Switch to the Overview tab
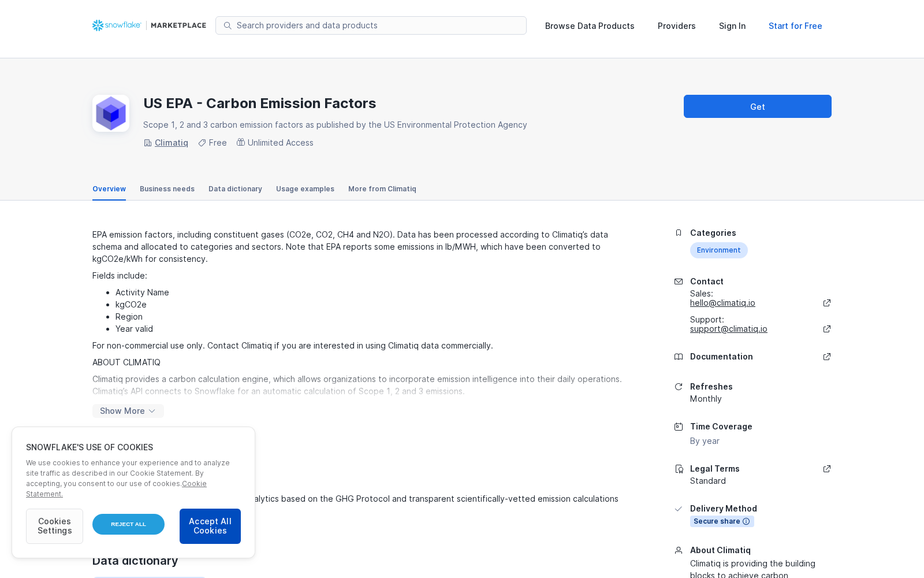This screenshot has height=578, width=924. click(109, 189)
